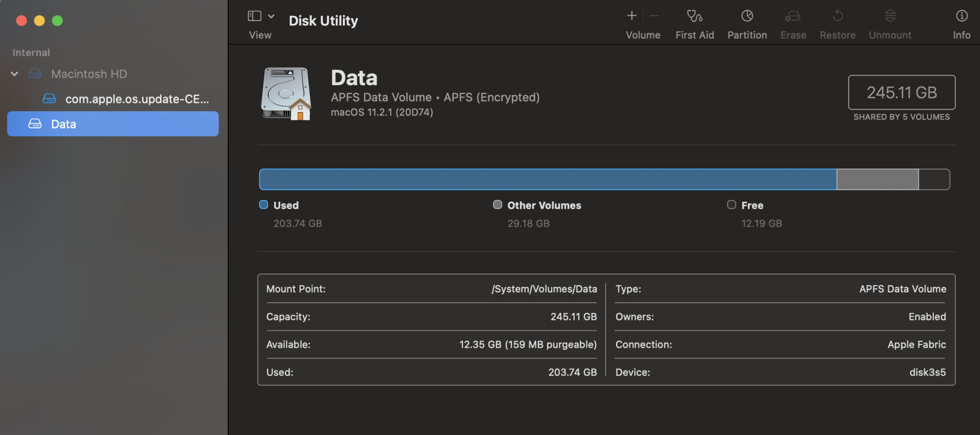This screenshot has width=980, height=435.
Task: Click the Restore arrow icon
Action: point(837,17)
